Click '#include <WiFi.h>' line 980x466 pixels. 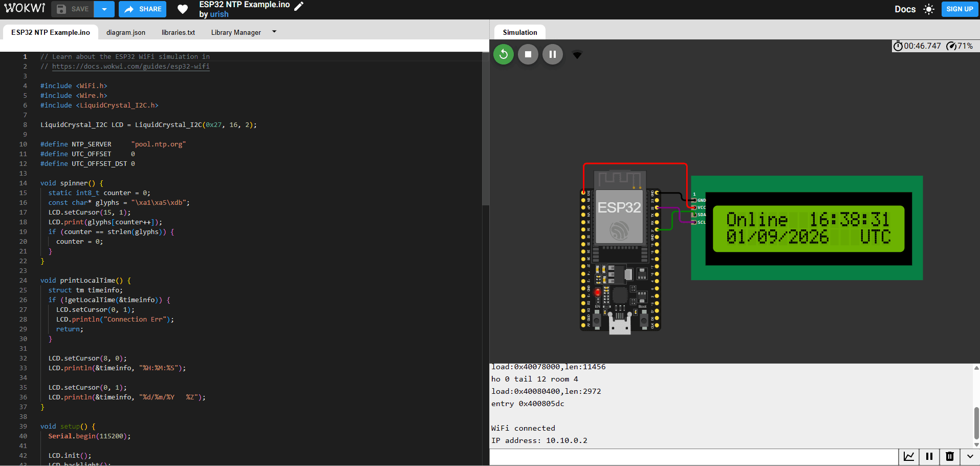pos(74,86)
